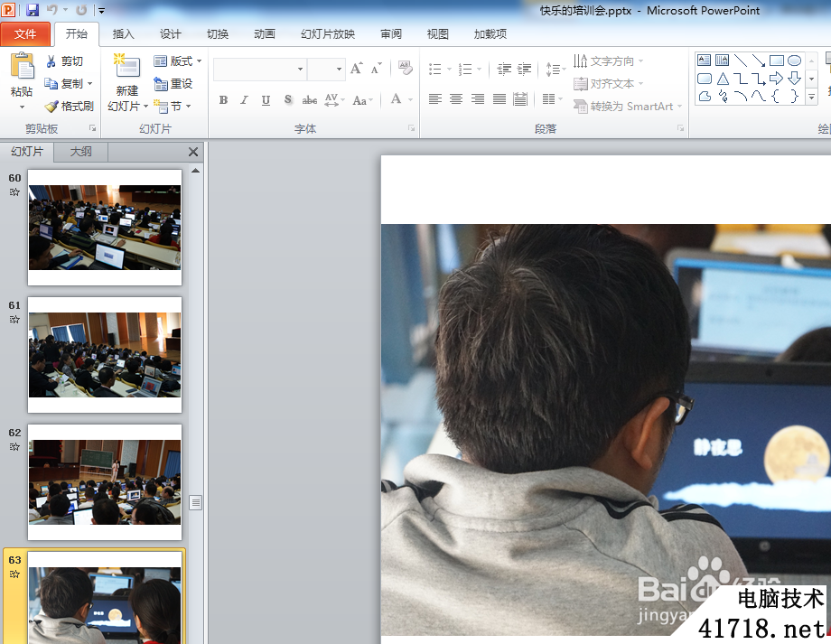Open the 对齐文本 align text menu
The height and width of the screenshot is (644, 831).
tap(609, 84)
